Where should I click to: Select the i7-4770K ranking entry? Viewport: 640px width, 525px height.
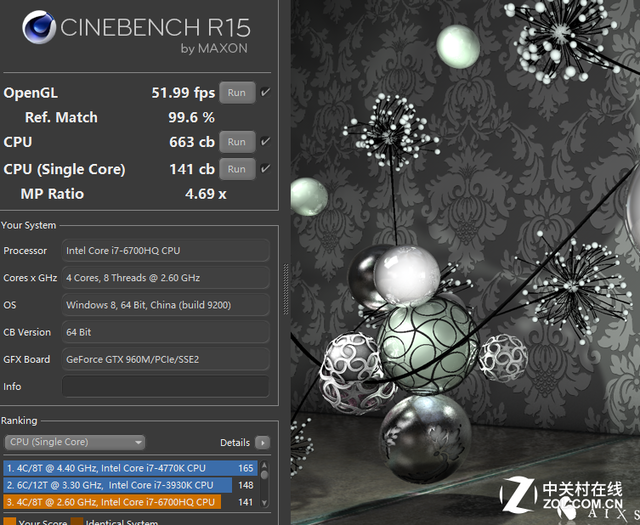point(130,468)
